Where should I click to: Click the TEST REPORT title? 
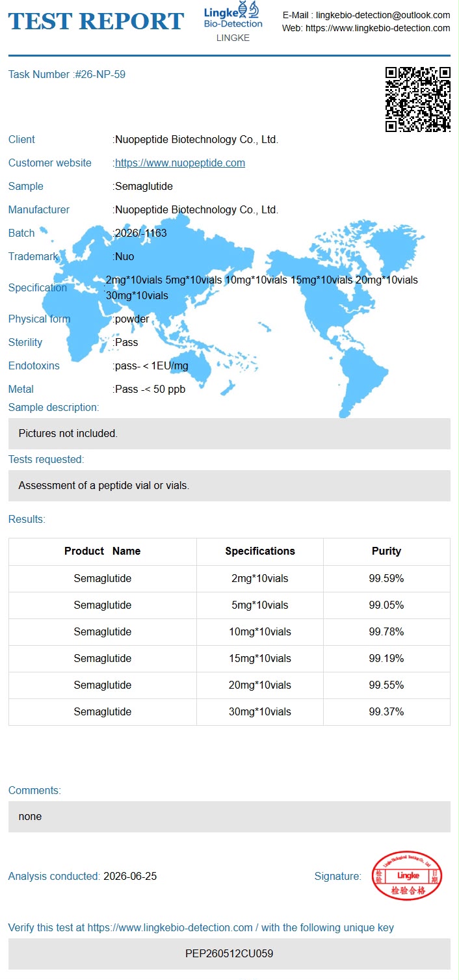point(96,21)
